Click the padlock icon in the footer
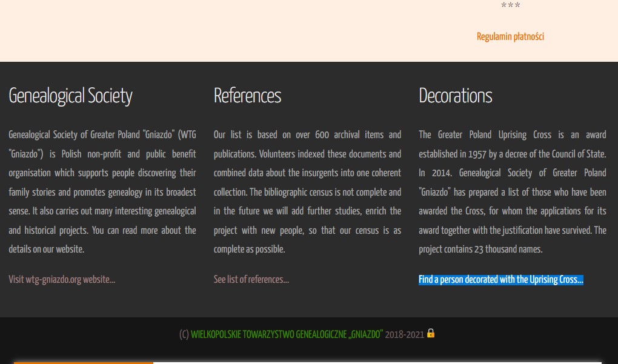 pyautogui.click(x=431, y=333)
